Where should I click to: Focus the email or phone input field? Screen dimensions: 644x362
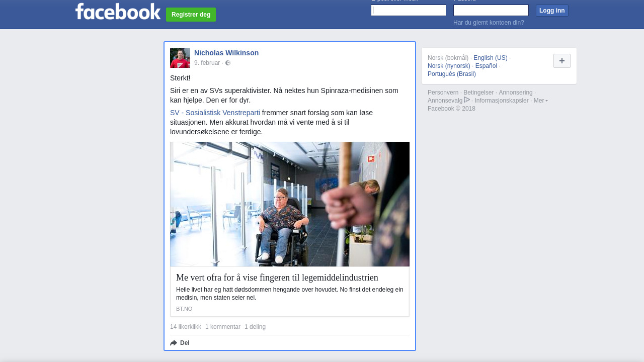coord(409,11)
